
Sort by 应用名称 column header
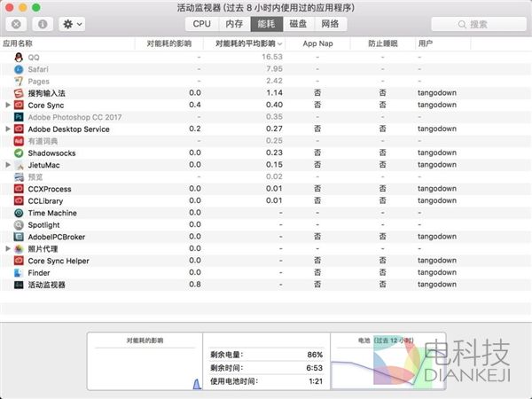67,43
